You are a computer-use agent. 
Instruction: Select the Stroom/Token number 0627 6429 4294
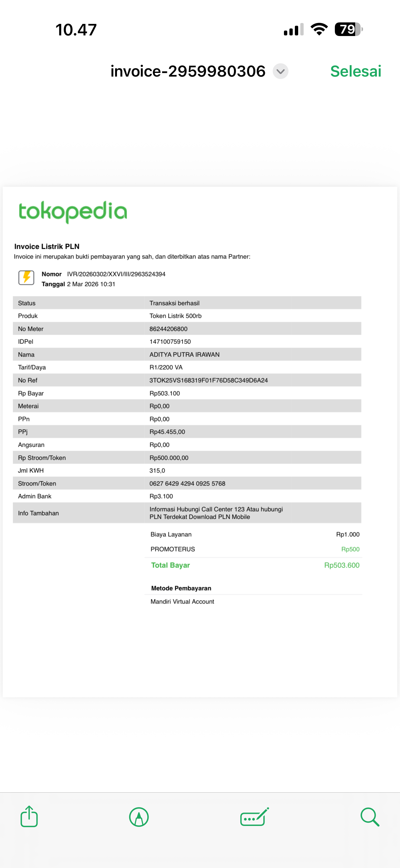pyautogui.click(x=187, y=484)
